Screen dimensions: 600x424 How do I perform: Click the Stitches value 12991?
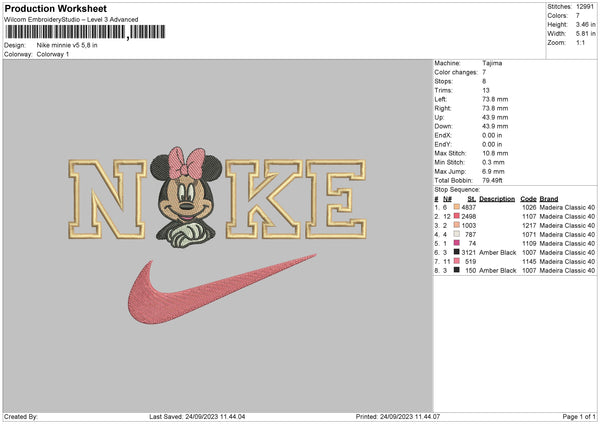point(585,7)
